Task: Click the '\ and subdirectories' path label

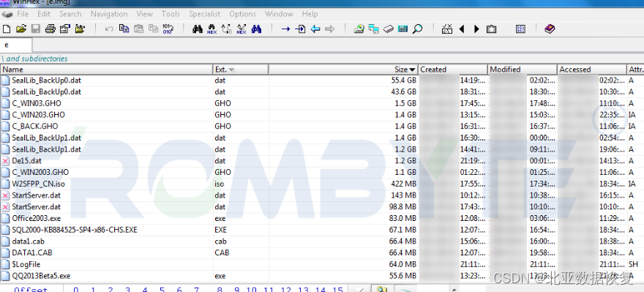Action: tap(34, 59)
